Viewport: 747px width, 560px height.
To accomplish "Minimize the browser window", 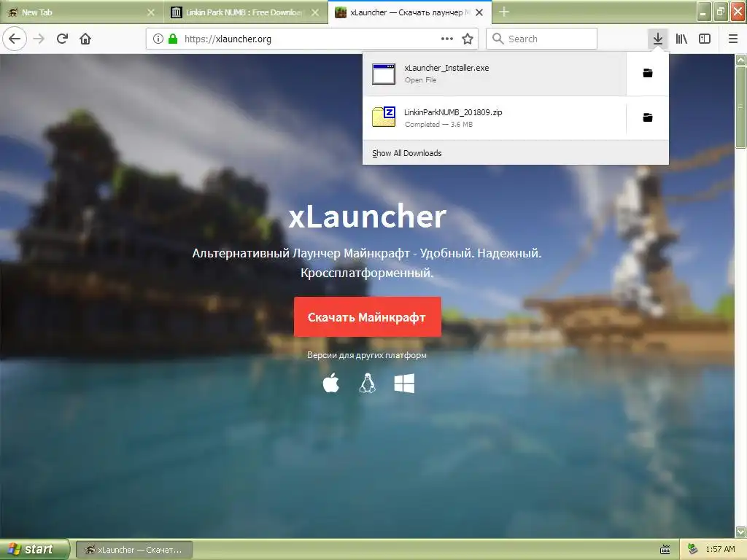I will (x=704, y=12).
